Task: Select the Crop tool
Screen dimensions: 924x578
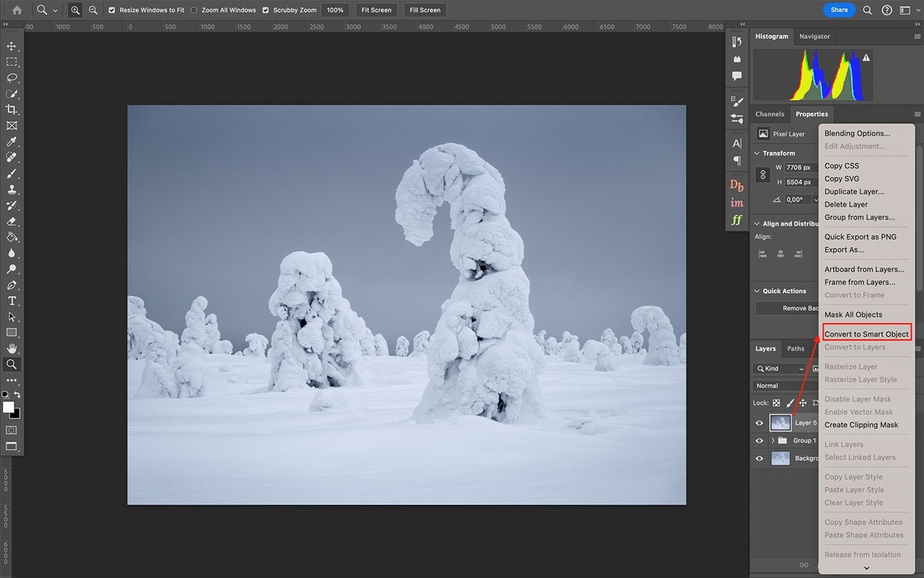Action: 12,109
